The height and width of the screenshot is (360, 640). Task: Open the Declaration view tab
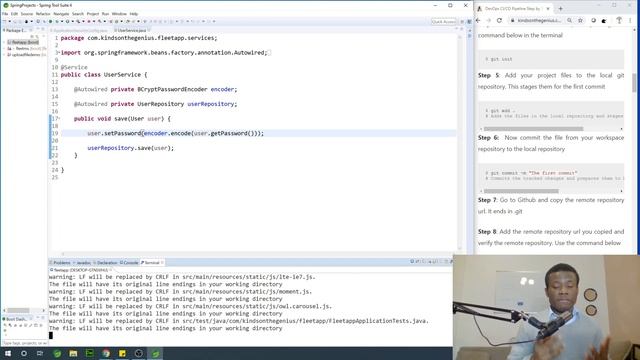106,262
